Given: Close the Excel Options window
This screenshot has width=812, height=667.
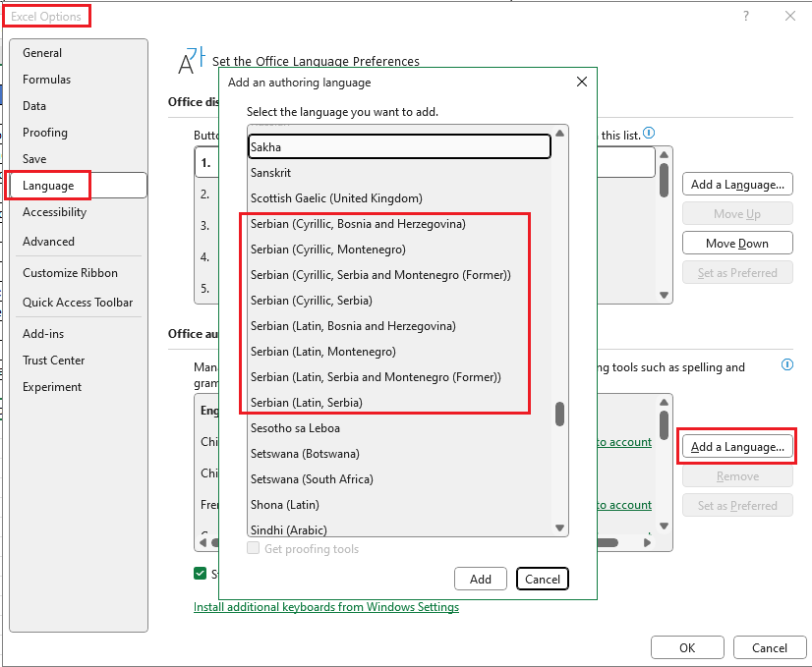Looking at the screenshot, I should 789,16.
